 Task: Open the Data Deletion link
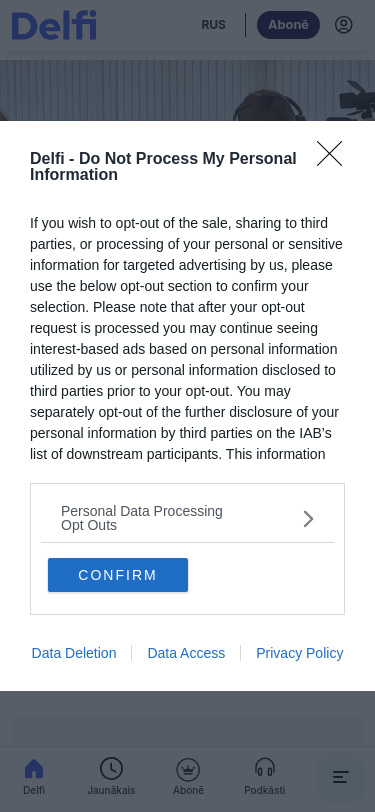tap(74, 653)
